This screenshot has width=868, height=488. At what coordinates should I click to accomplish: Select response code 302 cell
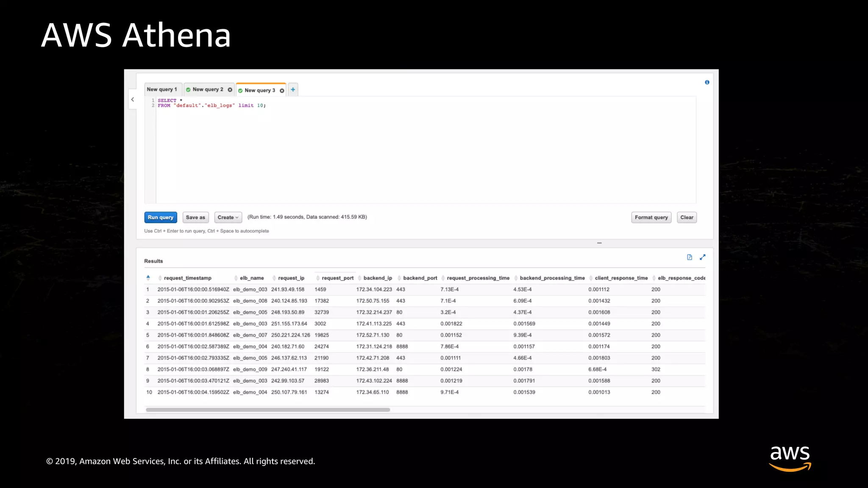pyautogui.click(x=656, y=369)
